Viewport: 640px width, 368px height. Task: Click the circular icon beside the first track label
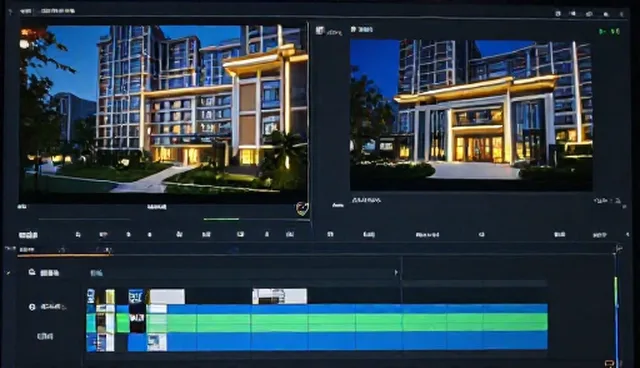point(32,307)
